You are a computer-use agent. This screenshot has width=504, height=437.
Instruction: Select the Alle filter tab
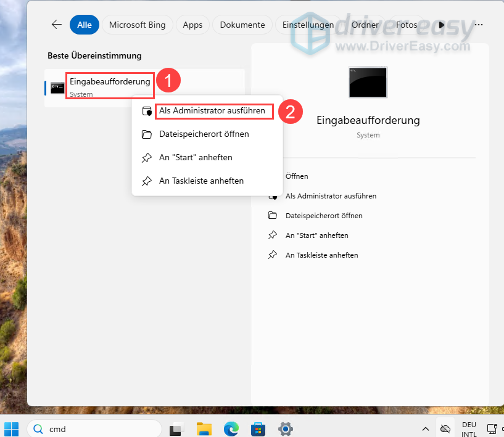tap(85, 25)
